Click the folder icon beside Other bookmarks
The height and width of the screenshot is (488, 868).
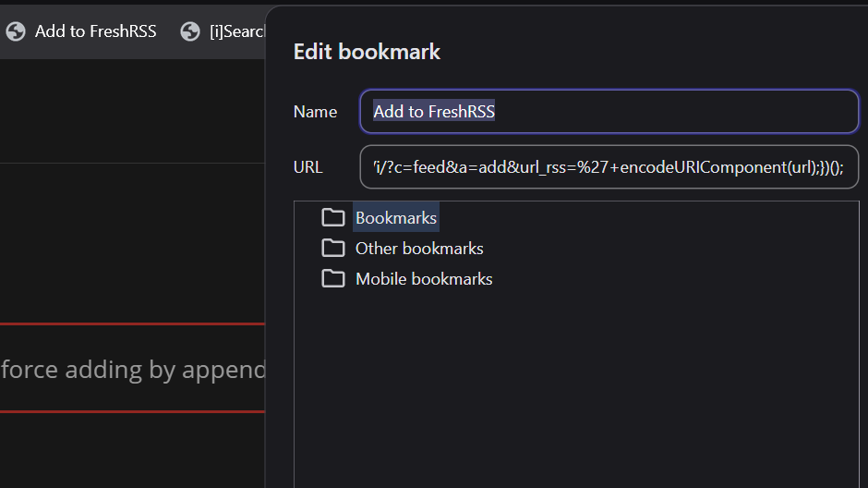[x=333, y=248]
